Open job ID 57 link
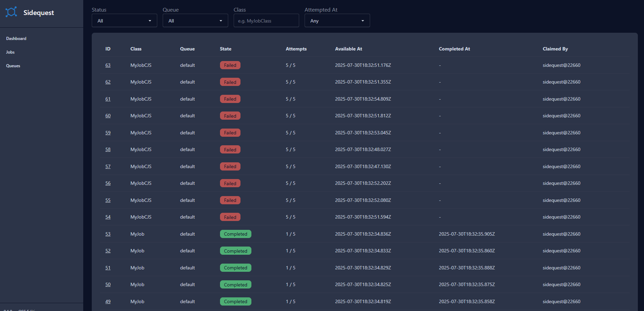The height and width of the screenshot is (311, 644). tap(108, 166)
